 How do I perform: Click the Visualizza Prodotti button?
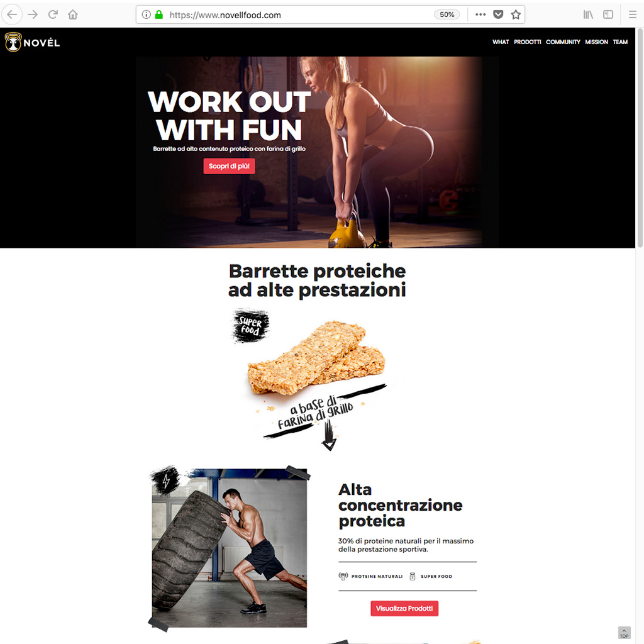(x=404, y=608)
